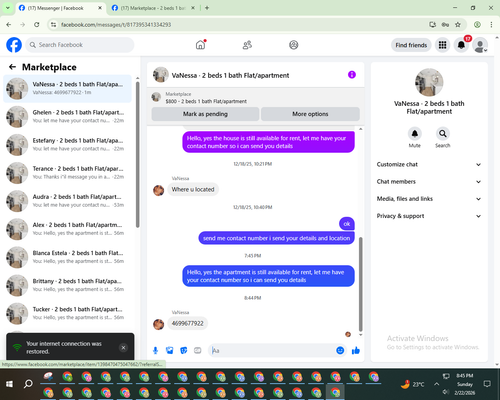Open the account avatar menu

click(x=480, y=45)
